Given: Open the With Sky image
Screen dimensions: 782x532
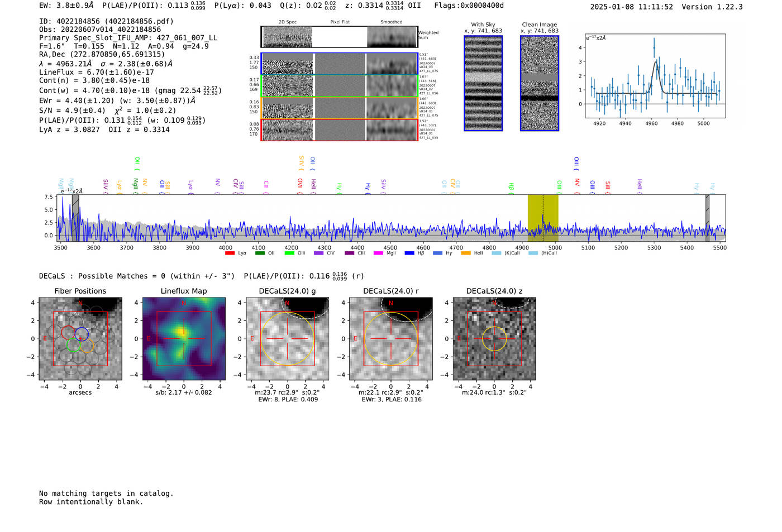Looking at the screenshot, I should (x=483, y=83).
